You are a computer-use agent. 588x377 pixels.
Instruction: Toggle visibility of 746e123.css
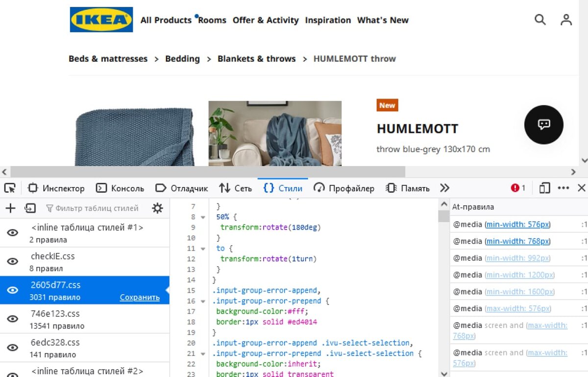(x=13, y=319)
